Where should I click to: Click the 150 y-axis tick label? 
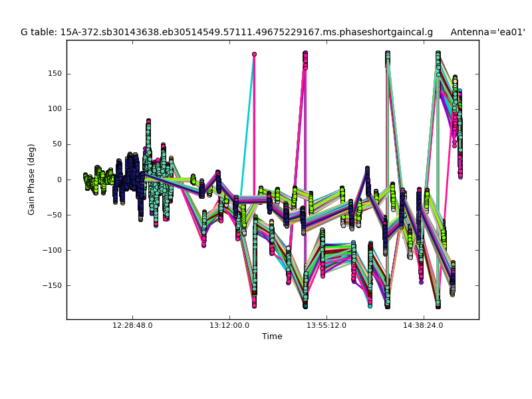(x=54, y=74)
